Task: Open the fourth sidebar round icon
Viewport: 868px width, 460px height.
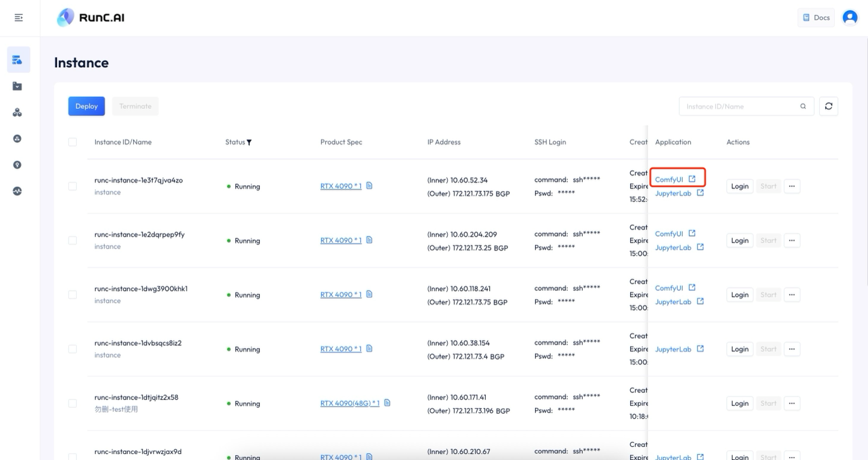Action: 17,139
